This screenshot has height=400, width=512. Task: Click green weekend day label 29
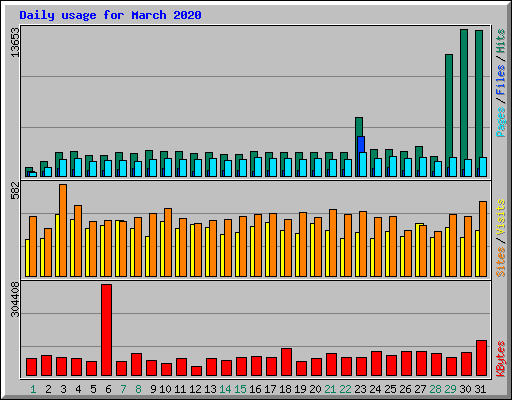tap(450, 389)
